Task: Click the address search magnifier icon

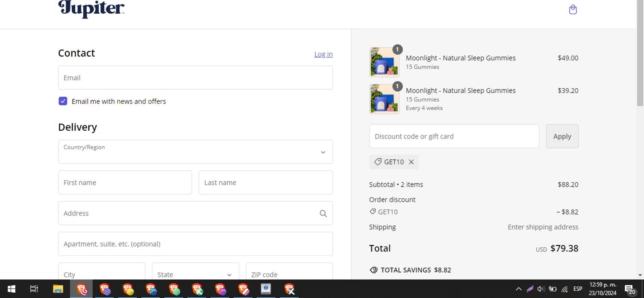Action: (323, 214)
